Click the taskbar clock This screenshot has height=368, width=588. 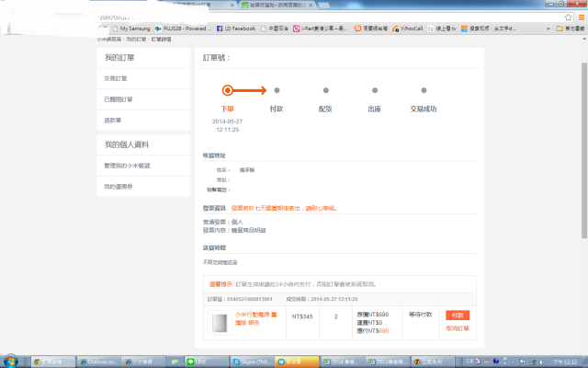pos(566,362)
